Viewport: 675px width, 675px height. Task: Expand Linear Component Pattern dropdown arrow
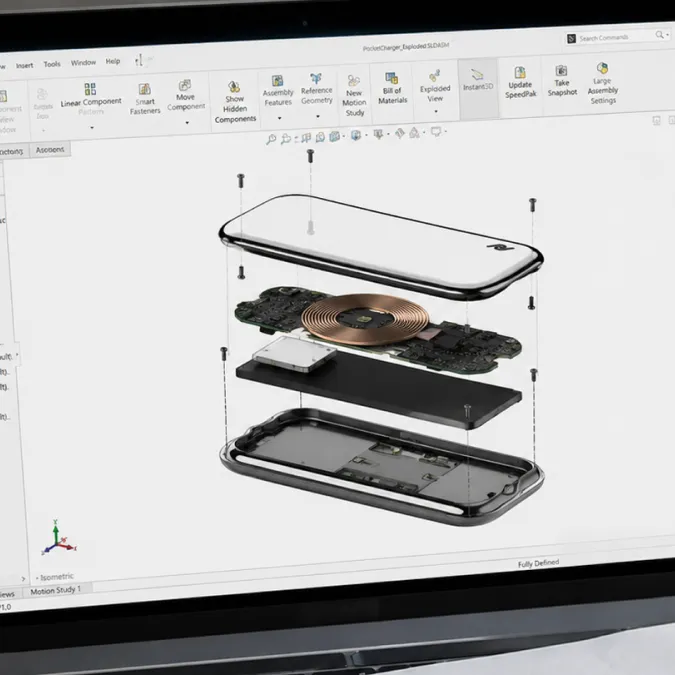point(92,128)
